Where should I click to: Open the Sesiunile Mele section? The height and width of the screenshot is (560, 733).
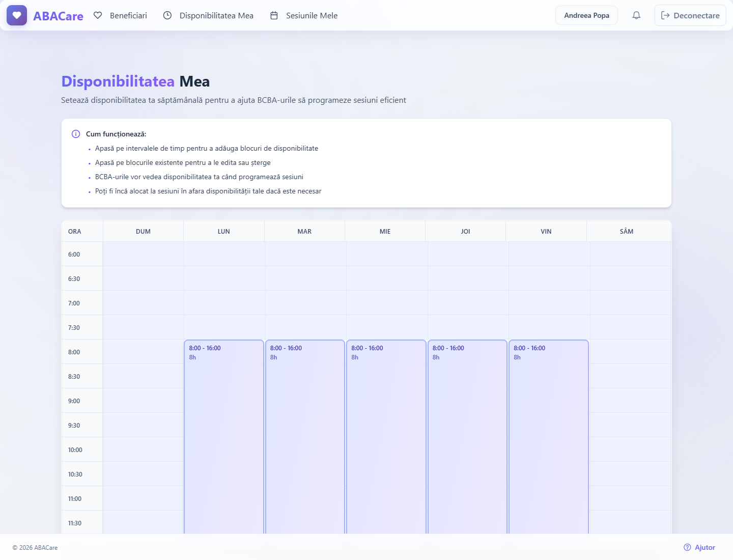(x=304, y=15)
